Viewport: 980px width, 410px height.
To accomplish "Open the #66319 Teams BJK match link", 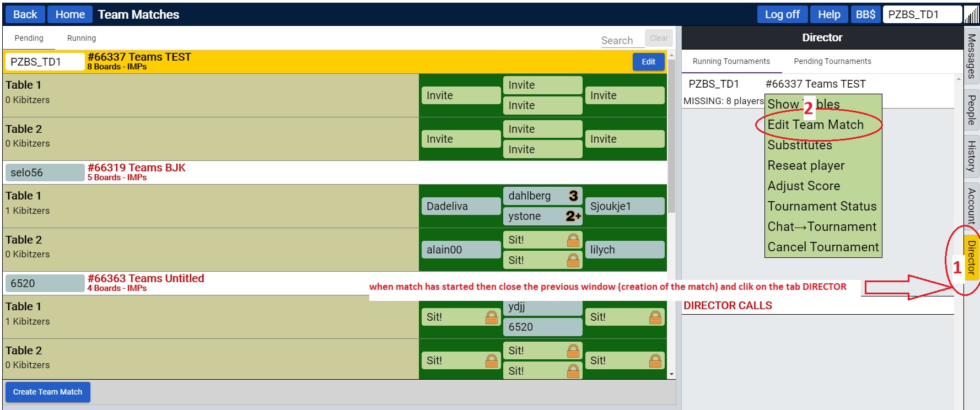I will [136, 168].
